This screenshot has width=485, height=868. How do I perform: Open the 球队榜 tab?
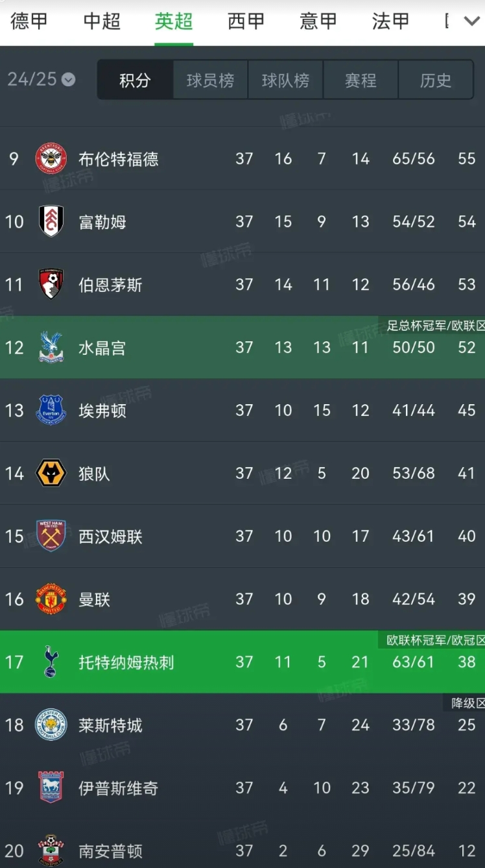(x=285, y=80)
